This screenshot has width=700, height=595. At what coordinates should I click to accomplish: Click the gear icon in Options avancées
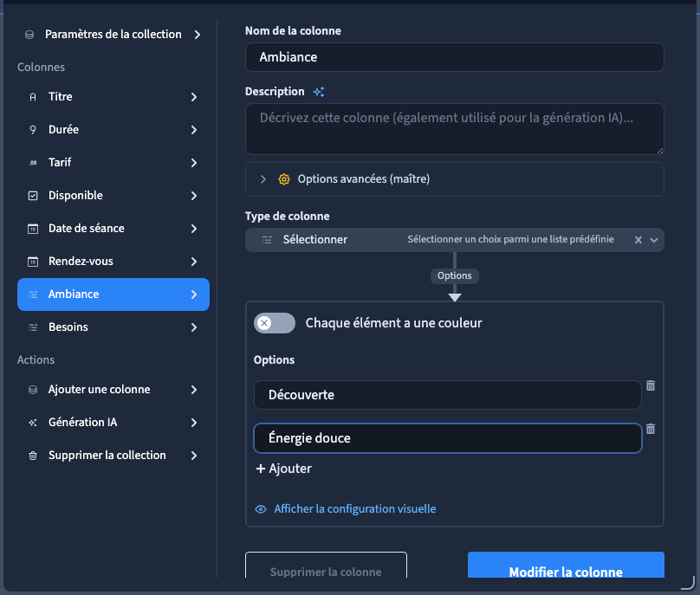(284, 179)
